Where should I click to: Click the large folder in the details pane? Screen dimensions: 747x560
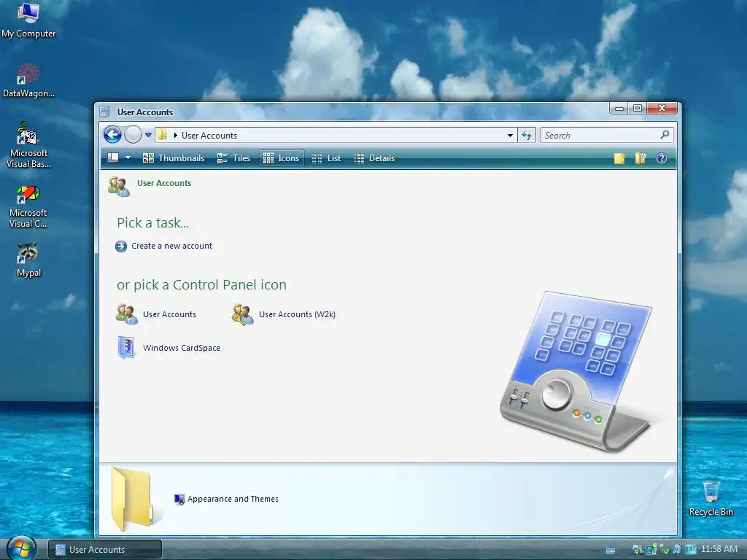coord(133,499)
